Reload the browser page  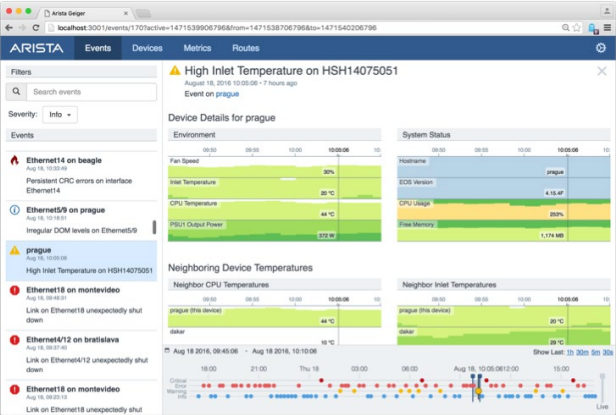click(36, 28)
